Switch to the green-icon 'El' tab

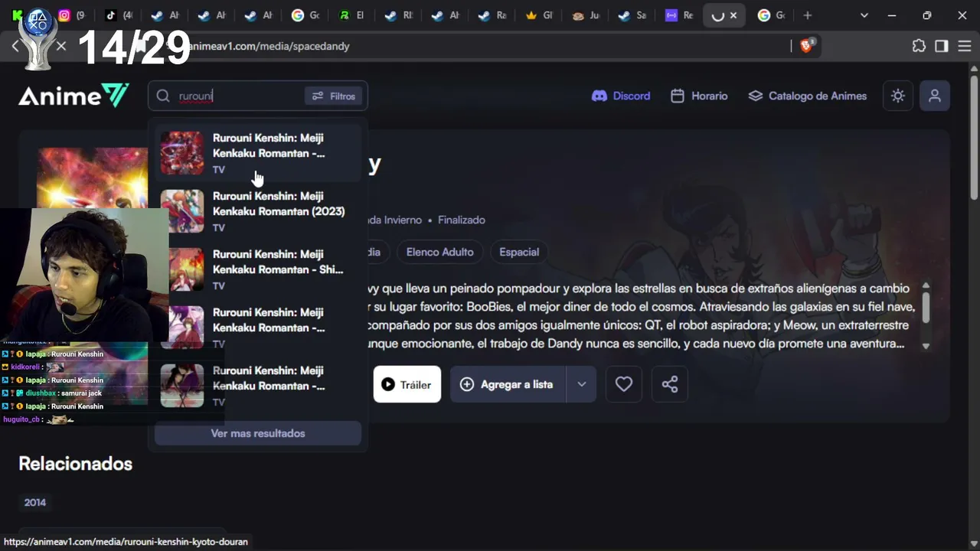coord(352,15)
